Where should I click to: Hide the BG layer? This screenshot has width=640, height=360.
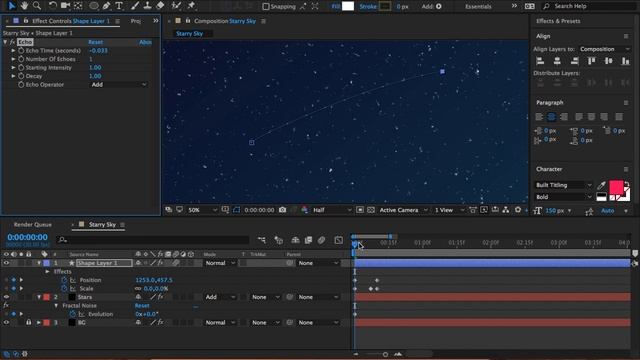(6, 322)
